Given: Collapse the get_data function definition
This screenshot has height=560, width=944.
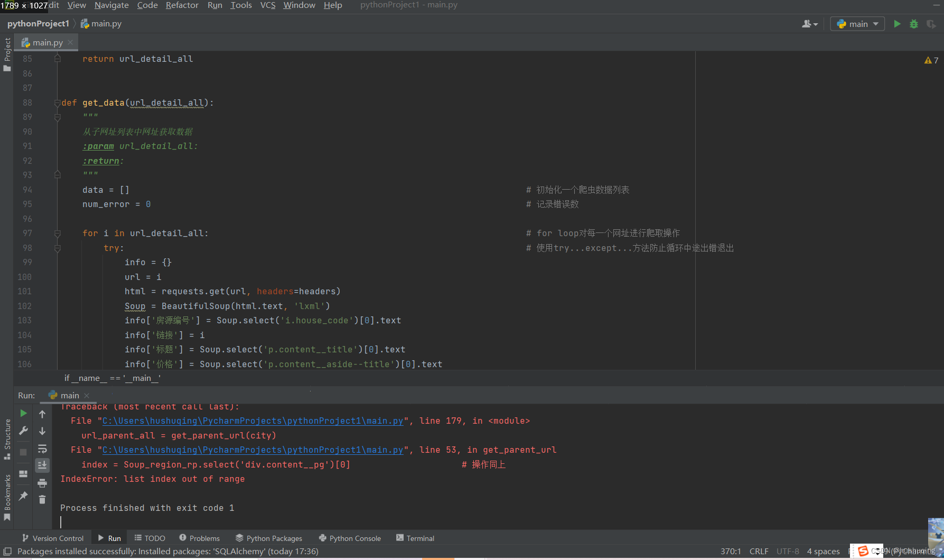Looking at the screenshot, I should point(57,102).
